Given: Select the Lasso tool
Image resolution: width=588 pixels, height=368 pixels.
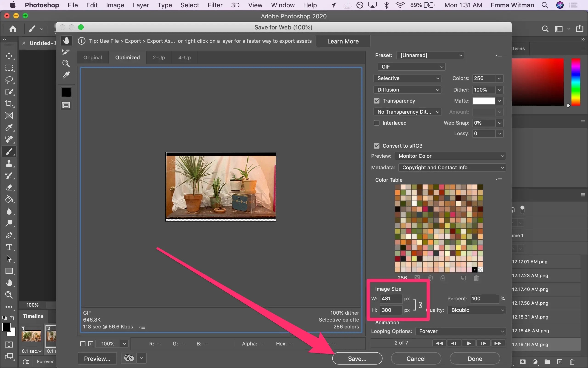Looking at the screenshot, I should coord(9,80).
